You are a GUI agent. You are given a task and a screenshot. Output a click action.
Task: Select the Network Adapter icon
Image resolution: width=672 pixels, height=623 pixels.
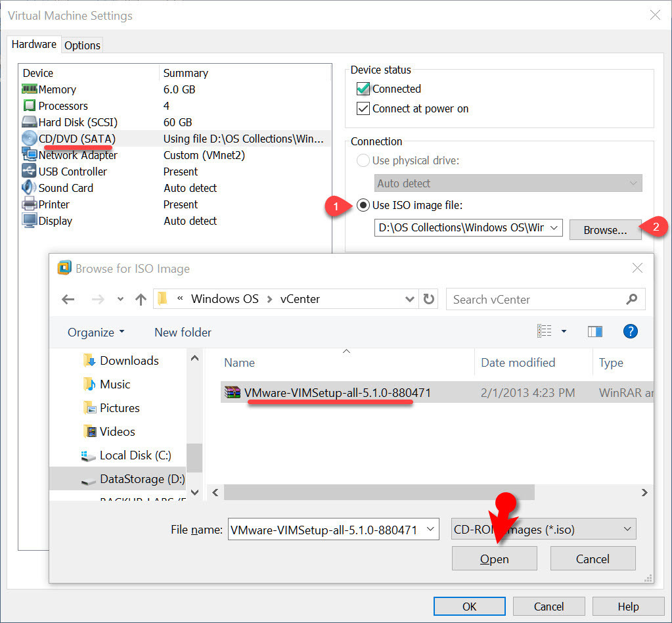tap(29, 154)
